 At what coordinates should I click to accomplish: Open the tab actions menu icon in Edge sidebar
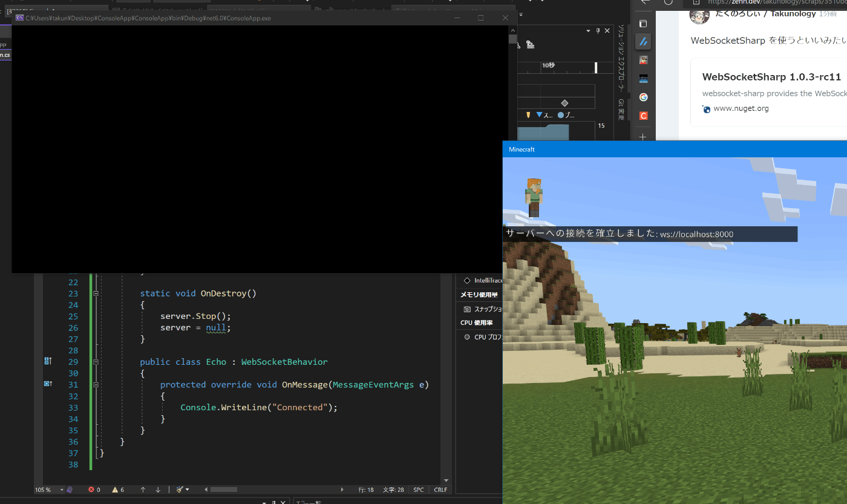[x=643, y=24]
